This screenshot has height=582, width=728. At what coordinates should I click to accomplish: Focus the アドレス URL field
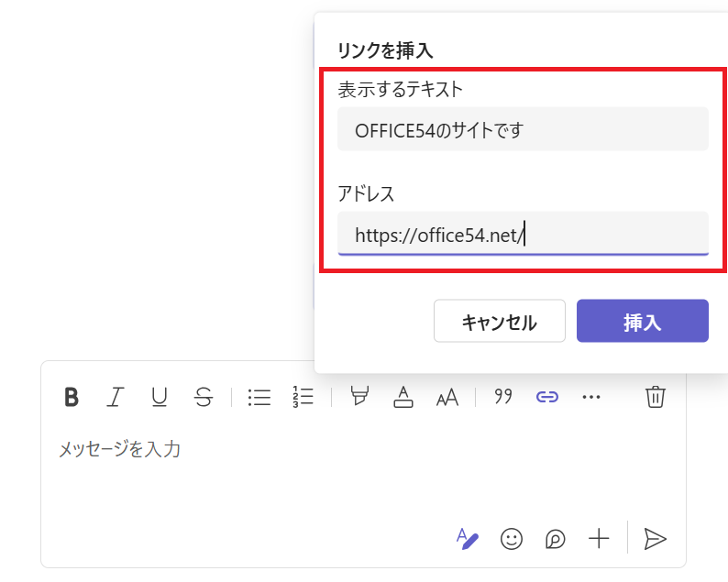point(523,234)
